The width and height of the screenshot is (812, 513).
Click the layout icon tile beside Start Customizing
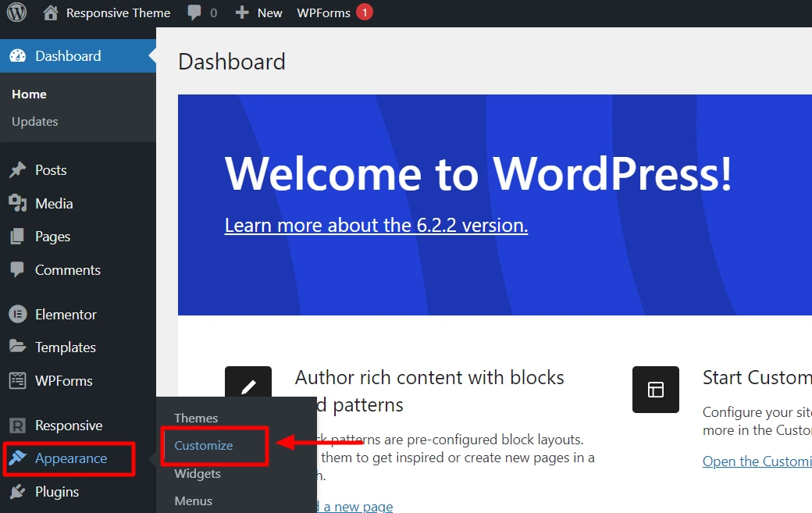656,390
